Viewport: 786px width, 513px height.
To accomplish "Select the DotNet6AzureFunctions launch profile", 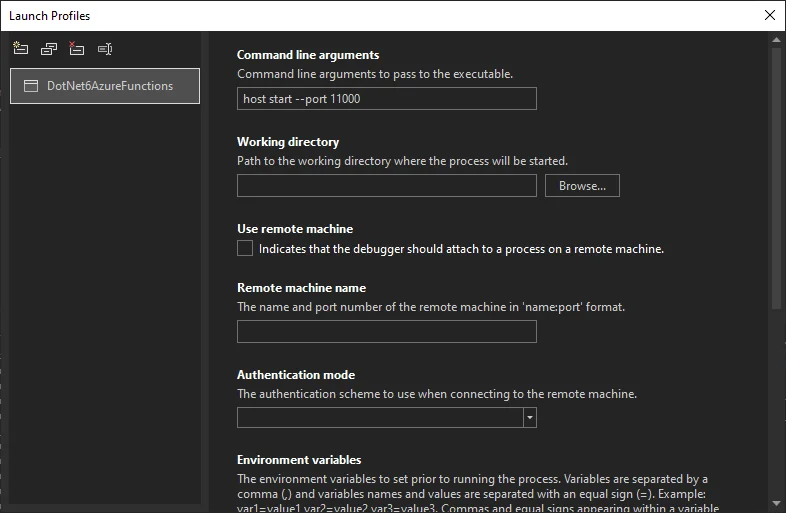I will click(109, 86).
